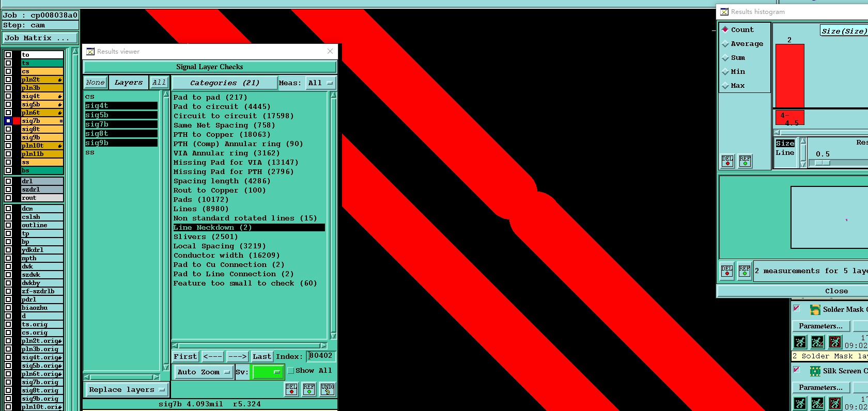Click third red runner icon under Solder Mask
868x411 pixels.
point(835,342)
